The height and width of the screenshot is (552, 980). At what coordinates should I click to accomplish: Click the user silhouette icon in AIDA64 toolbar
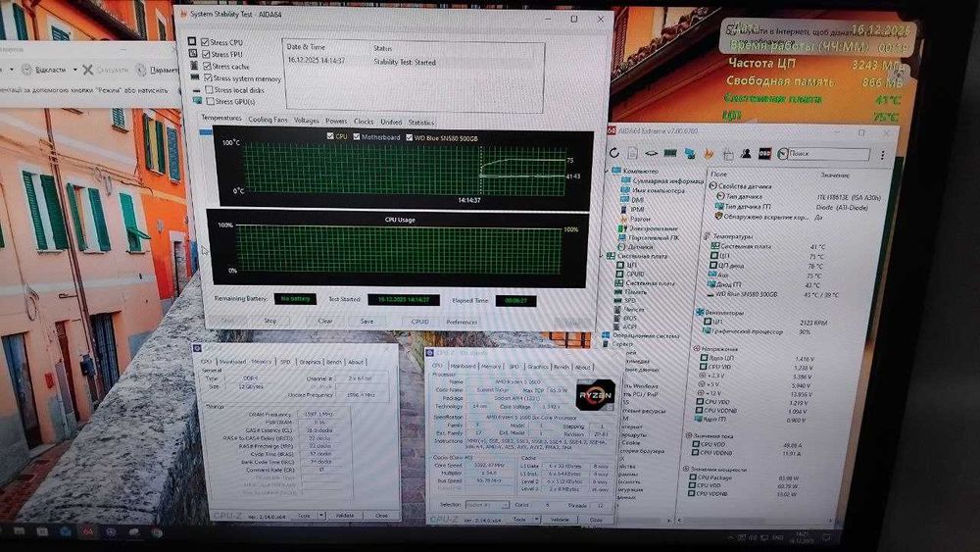(x=746, y=153)
